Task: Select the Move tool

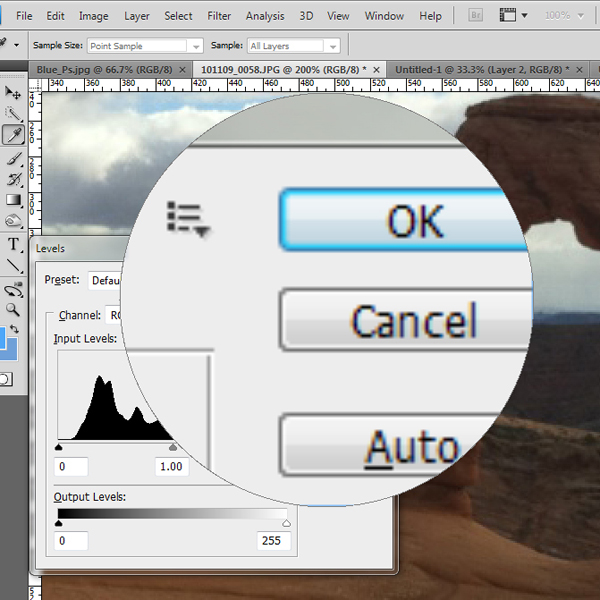Action: tap(13, 94)
